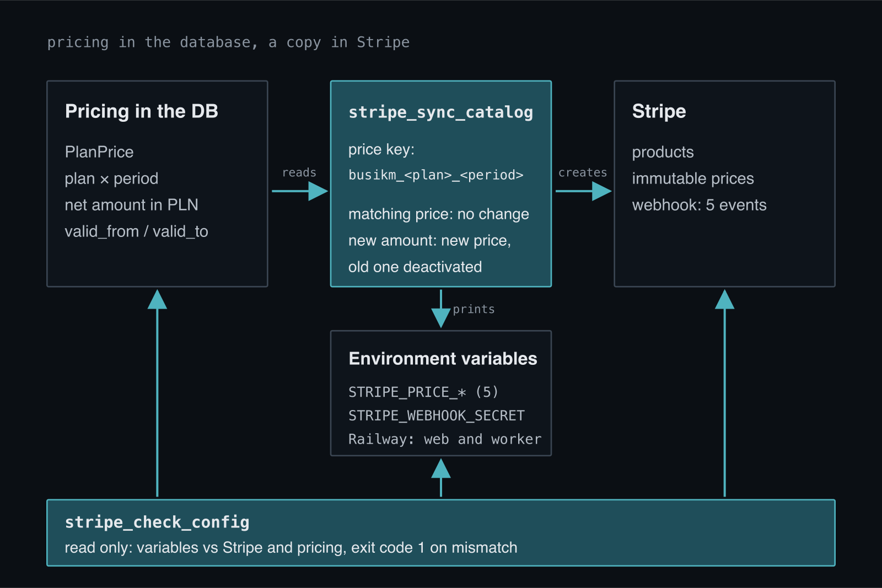Viewport: 882px width, 588px height.
Task: Click "STRIPE_PRICE_* (5)" line
Action: coord(423,392)
